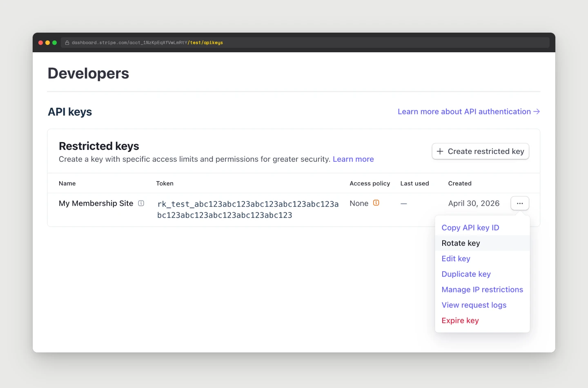Click the rk_test token string
The height and width of the screenshot is (388, 588).
pyautogui.click(x=248, y=210)
